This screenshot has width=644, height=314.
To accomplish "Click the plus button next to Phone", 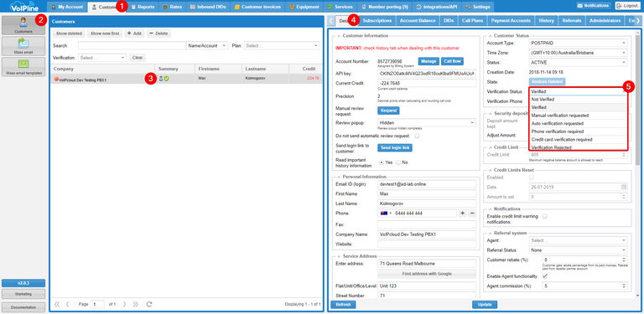I will [462, 214].
